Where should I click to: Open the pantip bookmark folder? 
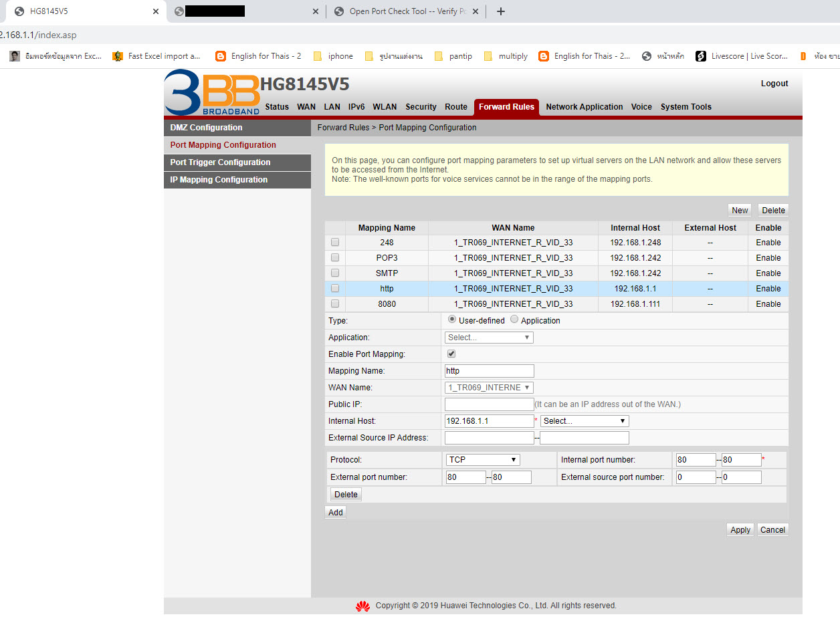pos(453,56)
